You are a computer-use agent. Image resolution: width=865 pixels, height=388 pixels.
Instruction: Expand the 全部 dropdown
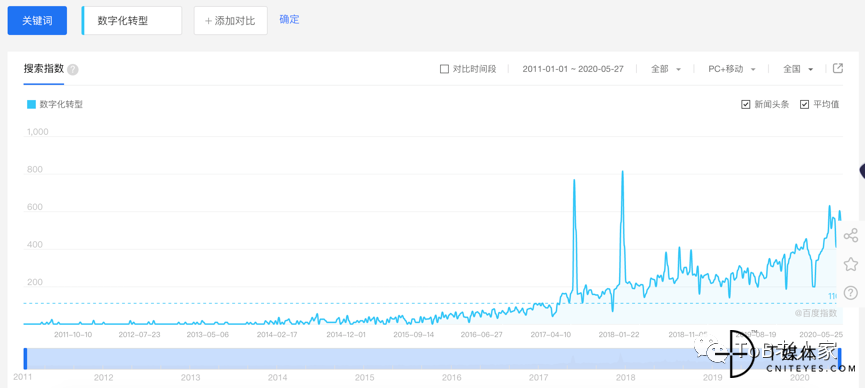tap(666, 69)
